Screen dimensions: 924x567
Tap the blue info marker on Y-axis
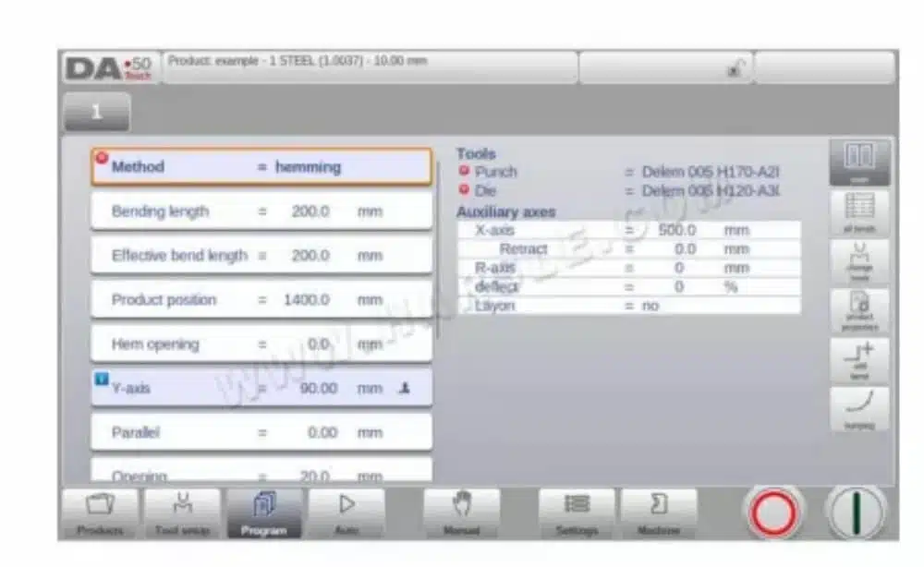pyautogui.click(x=102, y=380)
